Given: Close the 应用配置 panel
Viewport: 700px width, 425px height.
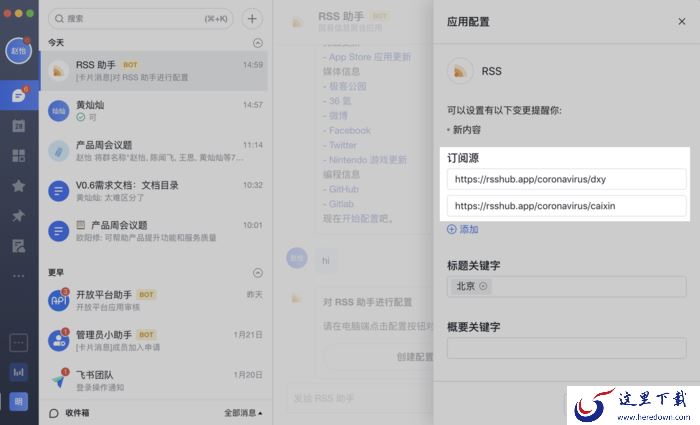Looking at the screenshot, I should click(x=681, y=21).
